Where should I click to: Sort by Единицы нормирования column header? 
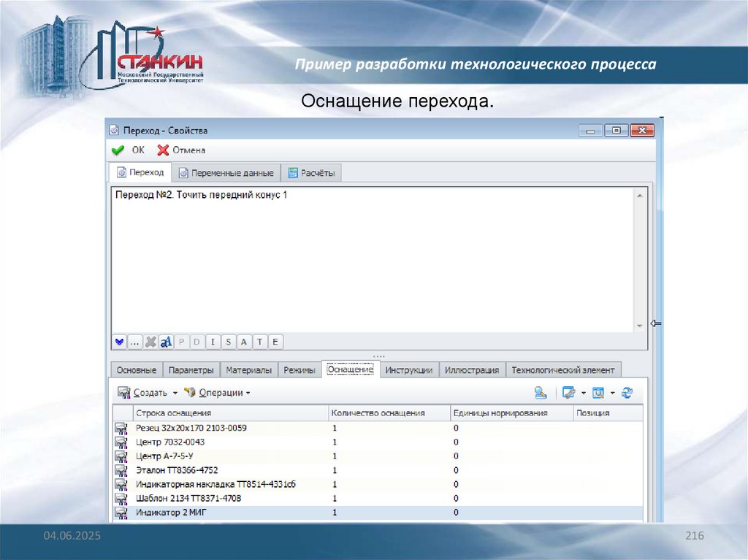[511, 413]
